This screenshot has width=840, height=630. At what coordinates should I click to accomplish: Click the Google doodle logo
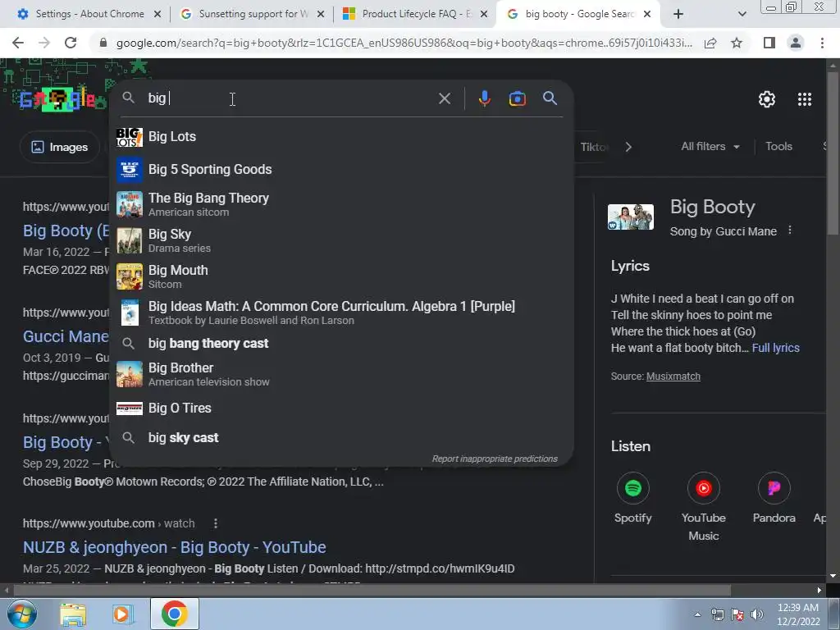click(57, 99)
